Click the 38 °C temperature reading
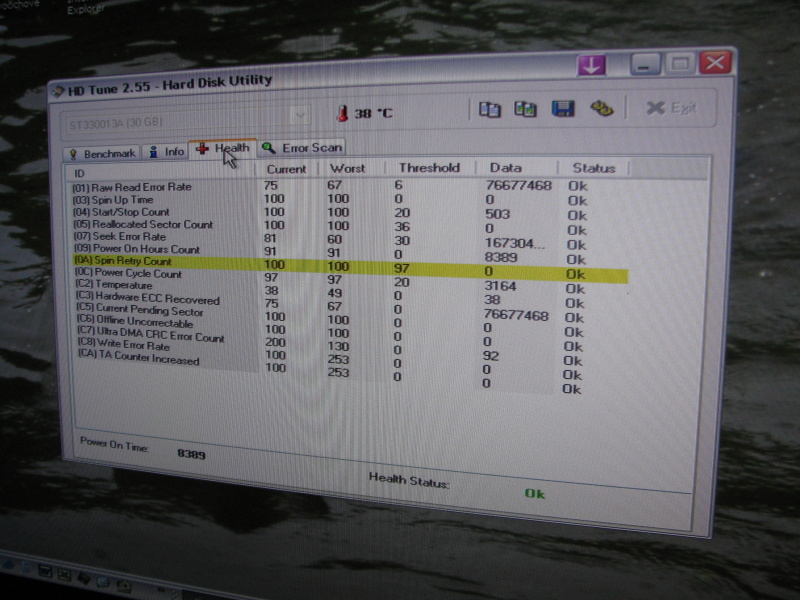Screen dimensions: 800x600 [373, 113]
